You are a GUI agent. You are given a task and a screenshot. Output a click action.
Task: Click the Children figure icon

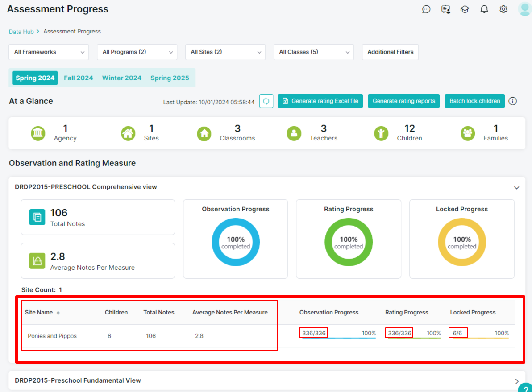381,133
